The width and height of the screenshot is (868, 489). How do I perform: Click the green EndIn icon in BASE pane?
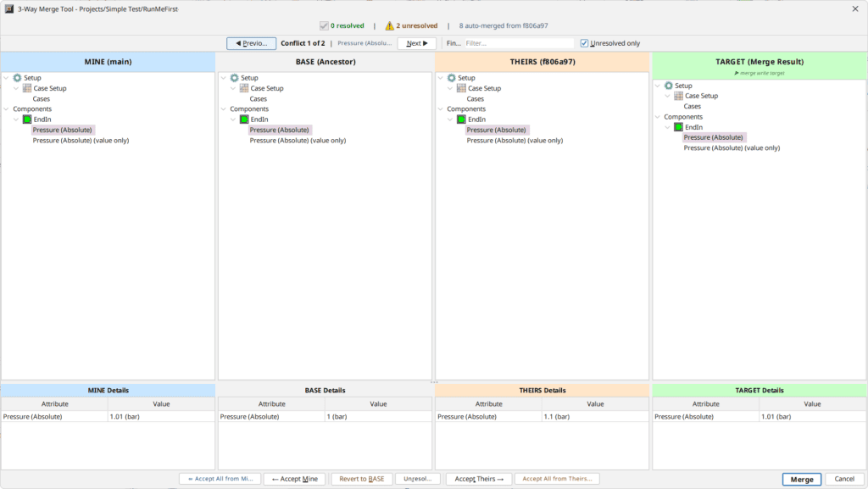pos(244,119)
